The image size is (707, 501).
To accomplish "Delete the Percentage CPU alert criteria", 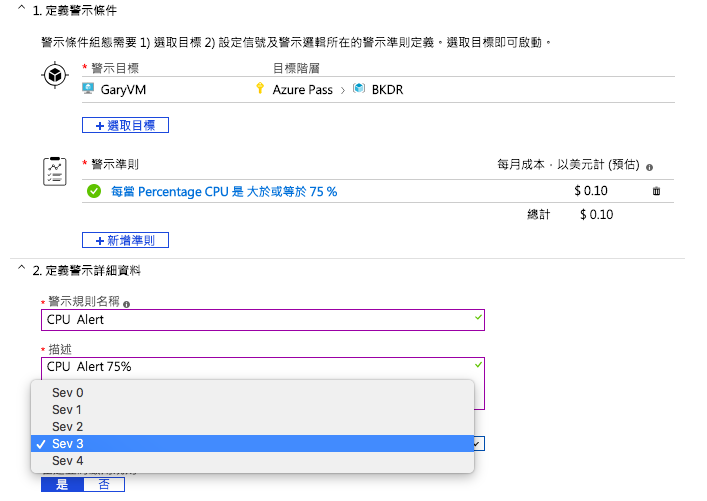I will point(656,191).
